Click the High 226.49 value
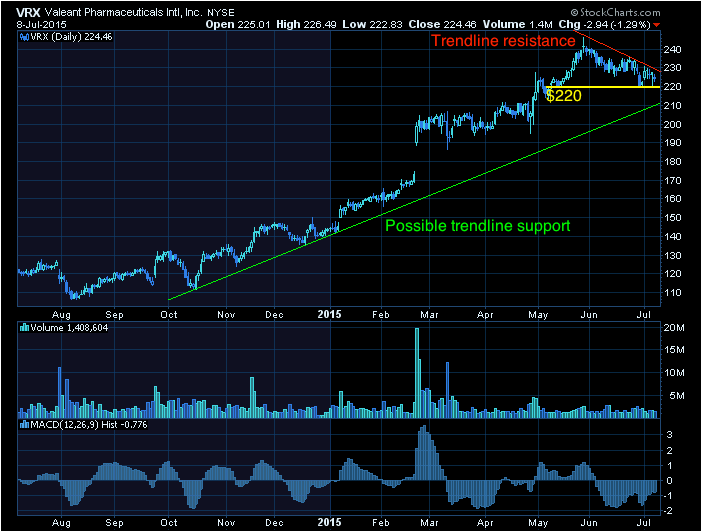The height and width of the screenshot is (532, 702). pyautogui.click(x=306, y=25)
